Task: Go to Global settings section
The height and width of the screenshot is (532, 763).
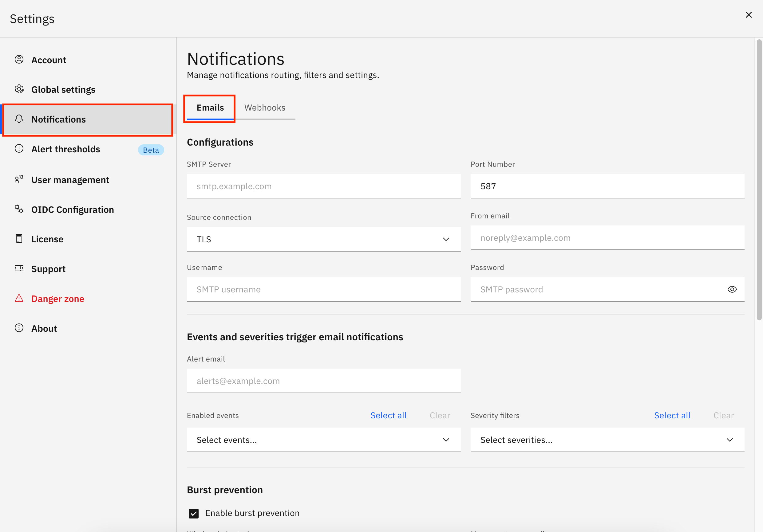Action: tap(88, 89)
